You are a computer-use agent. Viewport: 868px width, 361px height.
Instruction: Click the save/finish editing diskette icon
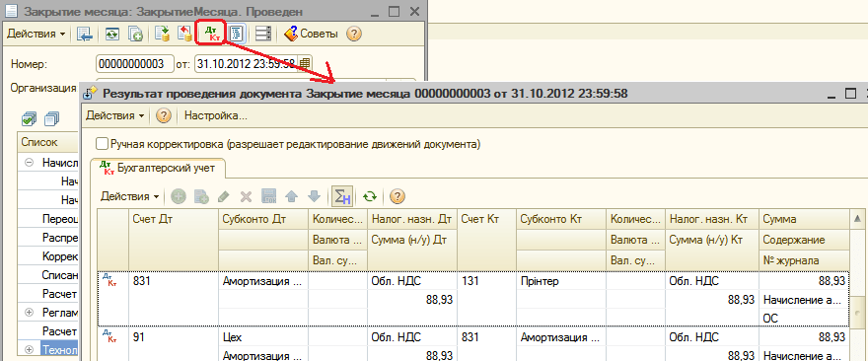[268, 196]
